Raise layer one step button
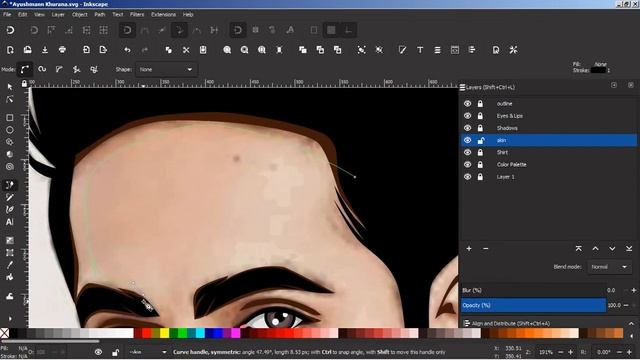Image resolution: width=640 pixels, height=360 pixels. (596, 249)
